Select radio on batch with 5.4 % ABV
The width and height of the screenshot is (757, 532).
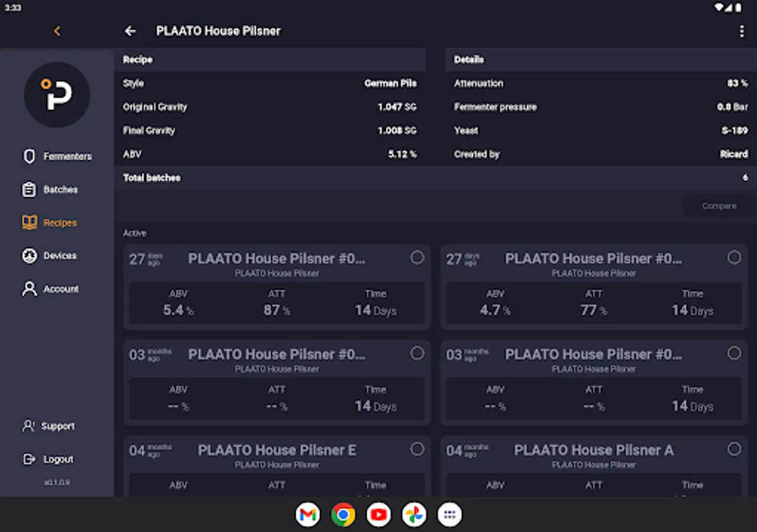418,257
